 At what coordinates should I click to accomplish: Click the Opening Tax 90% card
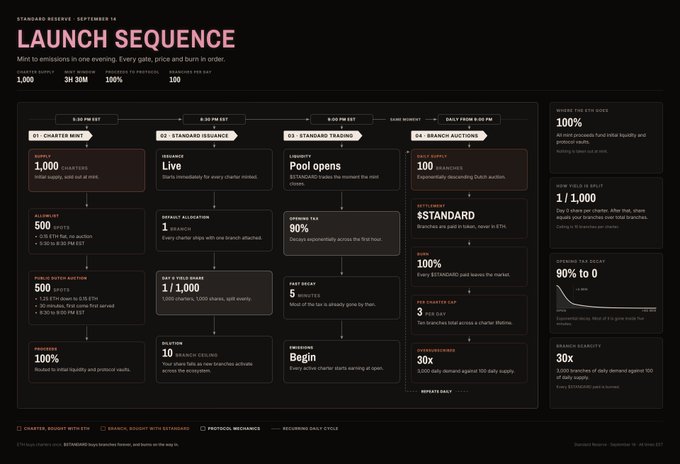(x=342, y=233)
